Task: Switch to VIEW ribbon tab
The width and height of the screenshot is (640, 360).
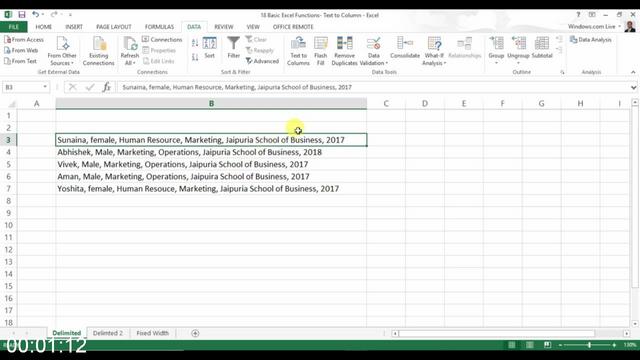Action: (253, 27)
